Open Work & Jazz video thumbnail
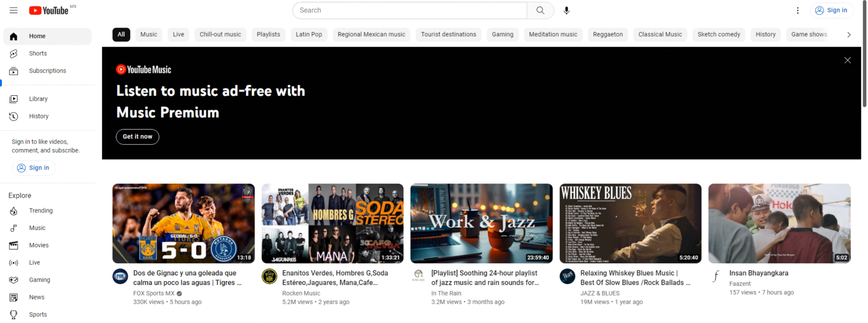868x323 pixels. (x=481, y=223)
